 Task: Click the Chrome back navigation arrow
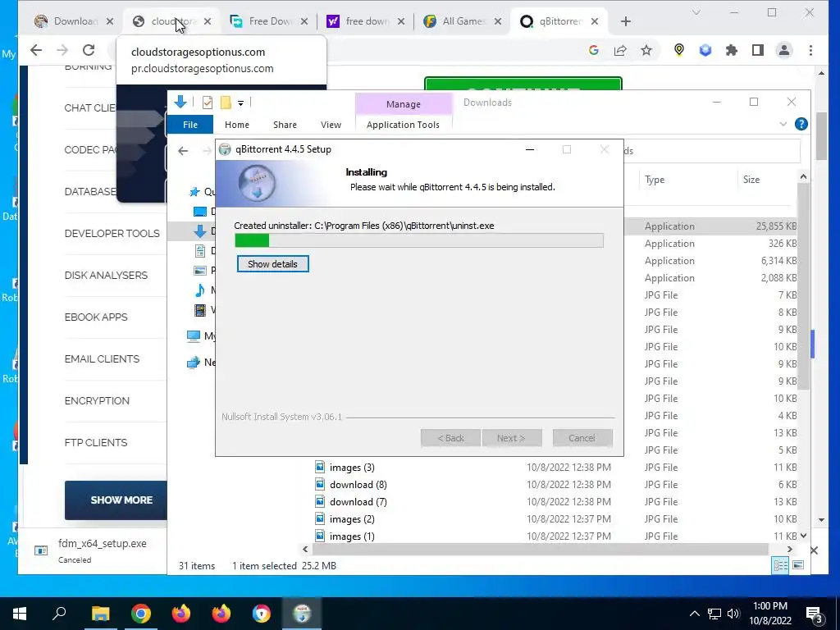(x=36, y=50)
